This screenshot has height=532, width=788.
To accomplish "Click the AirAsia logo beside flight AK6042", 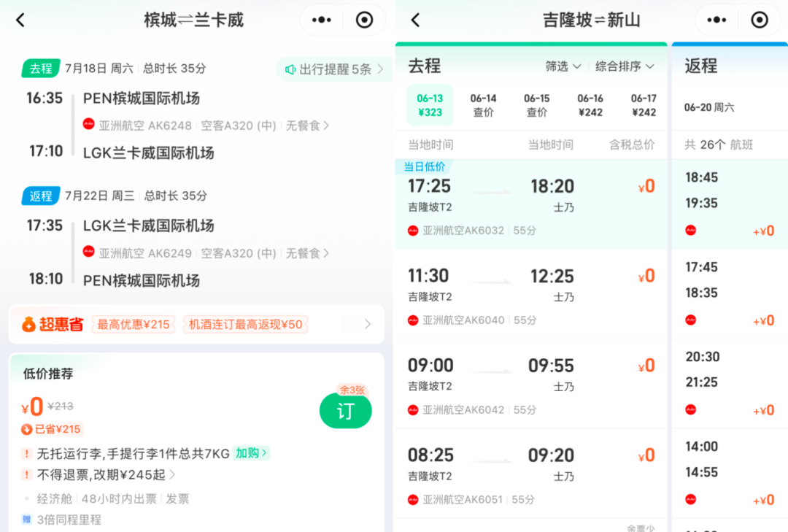I will tap(411, 409).
